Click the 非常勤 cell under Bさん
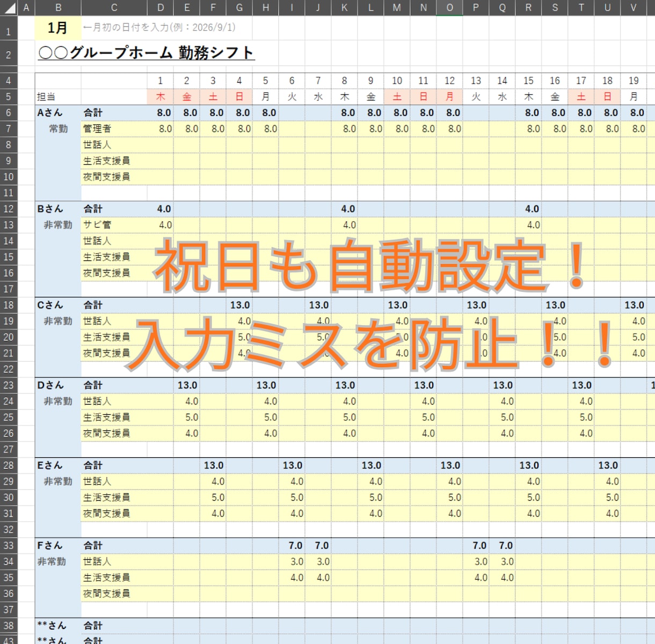655x644 pixels. coord(58,225)
